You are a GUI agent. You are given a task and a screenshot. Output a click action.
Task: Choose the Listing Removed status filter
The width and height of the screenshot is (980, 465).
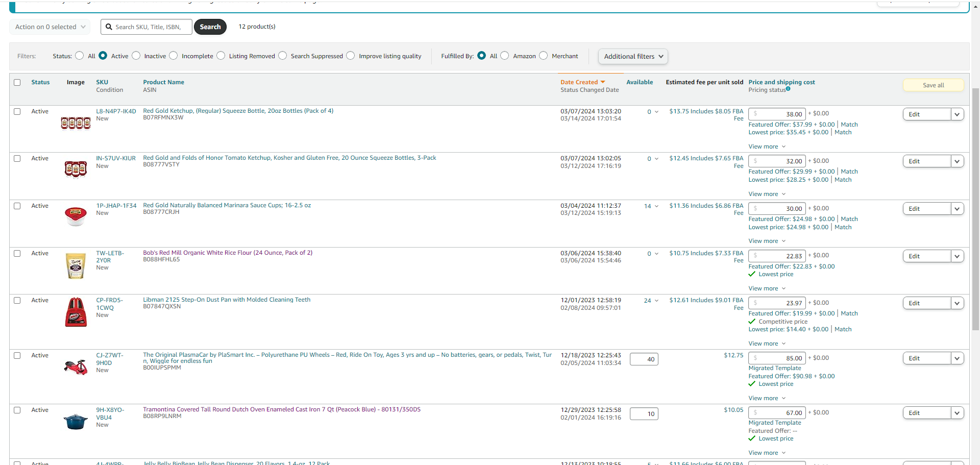point(221,56)
